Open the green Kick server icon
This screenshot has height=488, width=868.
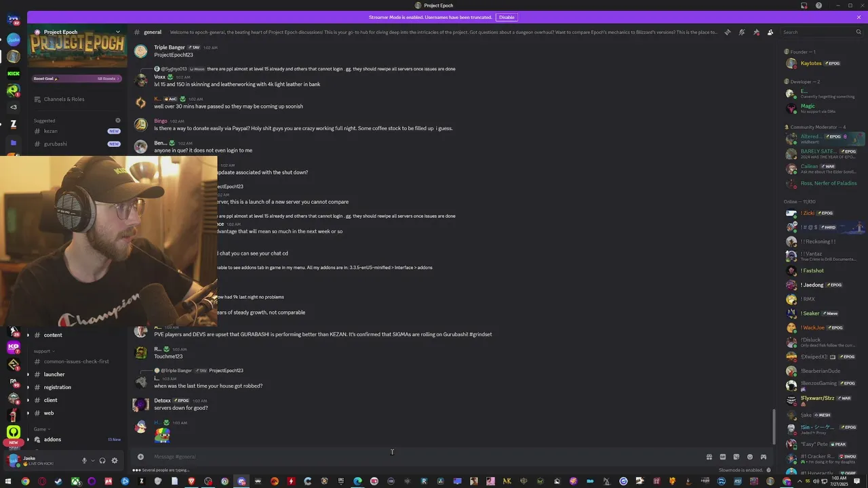[x=14, y=73]
